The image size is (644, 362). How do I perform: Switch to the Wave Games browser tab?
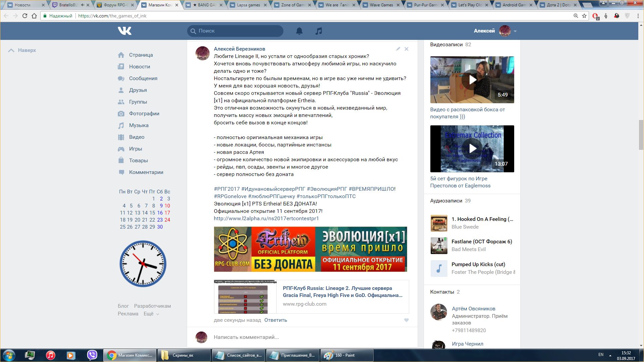pos(381,5)
